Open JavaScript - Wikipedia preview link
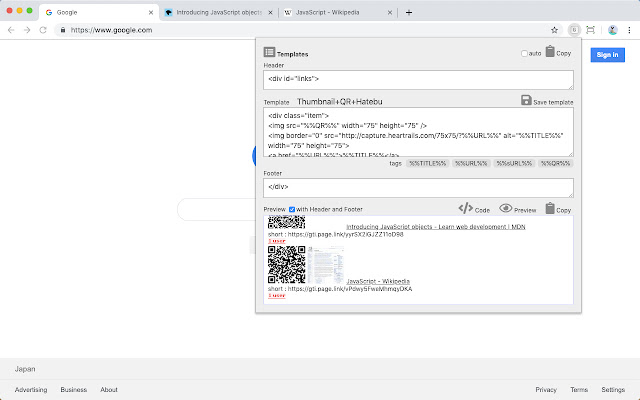 [378, 281]
